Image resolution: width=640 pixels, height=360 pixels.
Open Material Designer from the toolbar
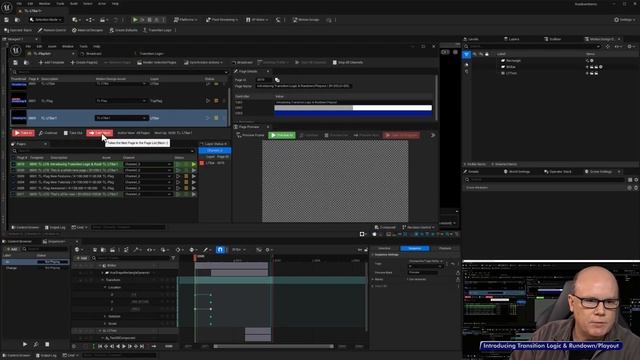87,30
